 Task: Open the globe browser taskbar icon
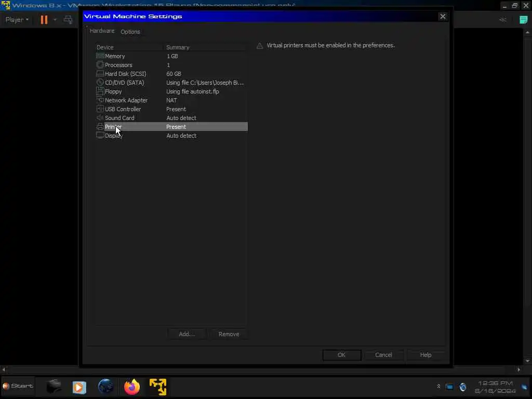(x=105, y=387)
